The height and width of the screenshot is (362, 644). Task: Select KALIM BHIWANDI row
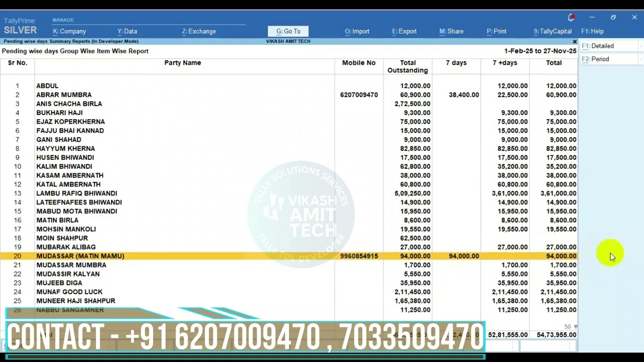pyautogui.click(x=288, y=166)
